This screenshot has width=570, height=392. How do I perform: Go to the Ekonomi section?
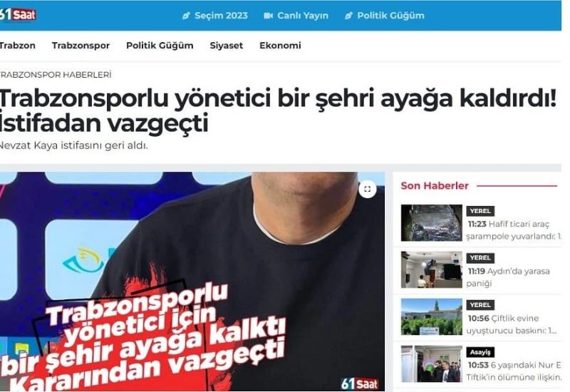[x=280, y=46]
